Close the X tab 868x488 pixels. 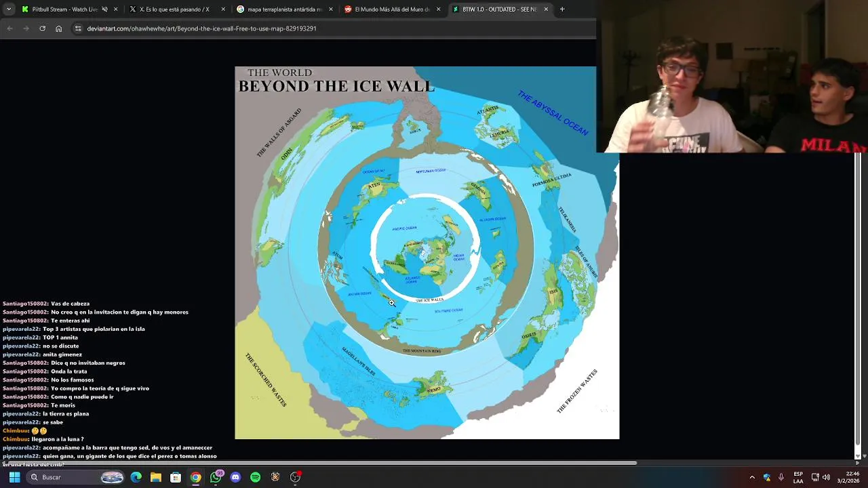tap(223, 9)
